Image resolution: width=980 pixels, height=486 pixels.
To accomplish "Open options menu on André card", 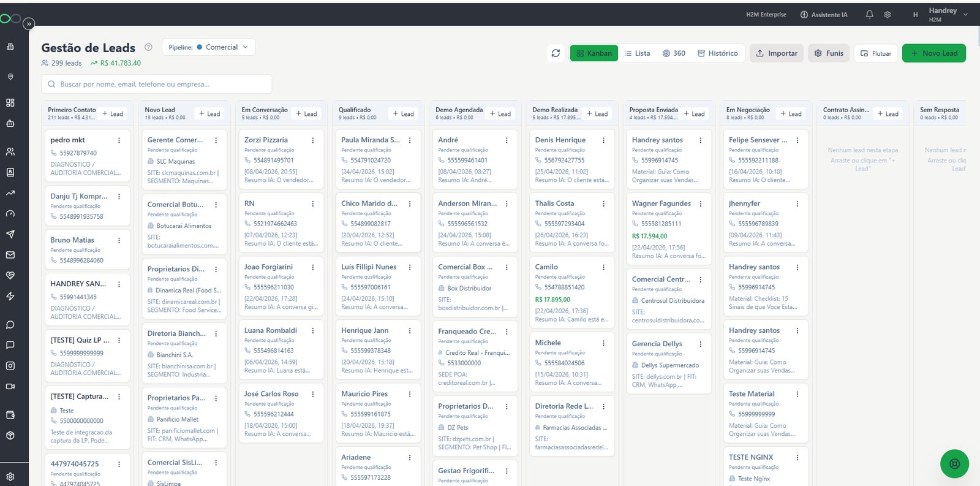I will [x=507, y=140].
